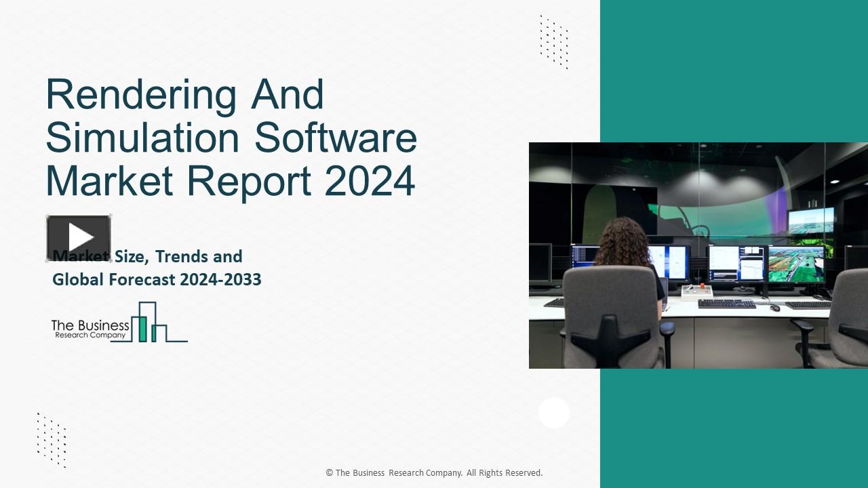The width and height of the screenshot is (868, 488).
Task: Click the bar chart logo icon
Action: (x=152, y=323)
